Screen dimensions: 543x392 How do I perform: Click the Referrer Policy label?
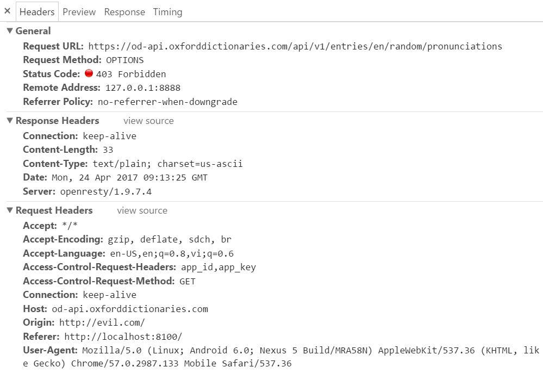pos(58,102)
